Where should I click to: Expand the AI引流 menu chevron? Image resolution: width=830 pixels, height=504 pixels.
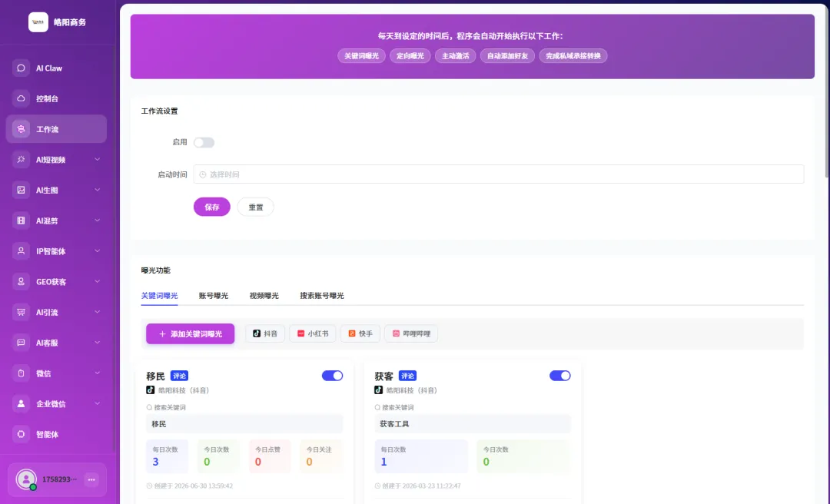pos(98,313)
